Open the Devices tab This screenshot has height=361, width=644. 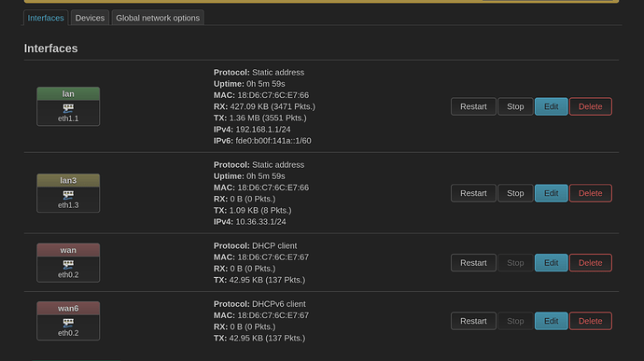tap(90, 18)
